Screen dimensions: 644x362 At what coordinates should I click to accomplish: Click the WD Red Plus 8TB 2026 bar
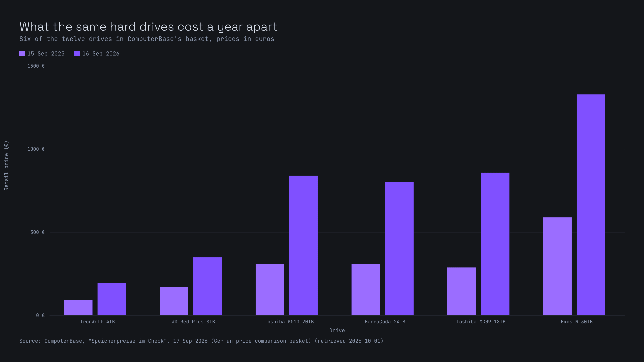207,286
